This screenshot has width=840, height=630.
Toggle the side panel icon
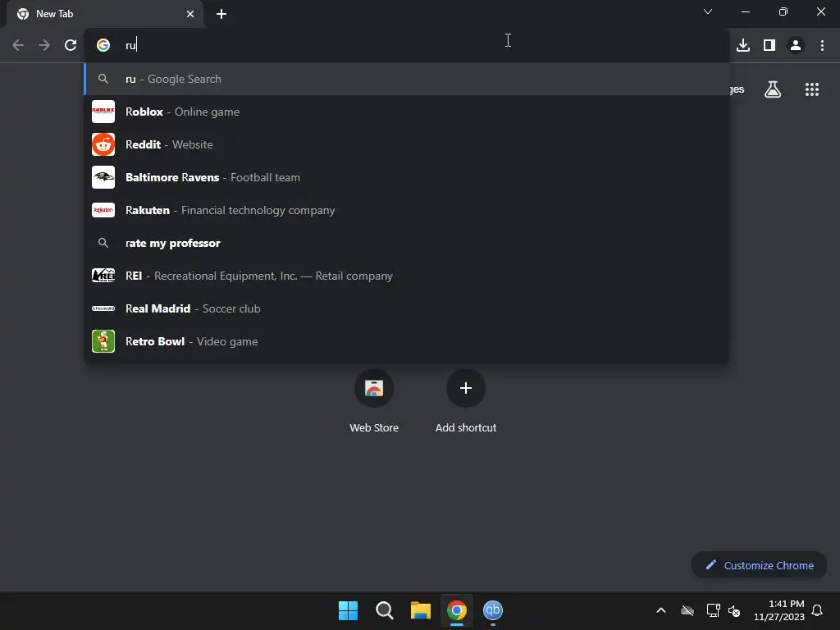[x=769, y=45]
